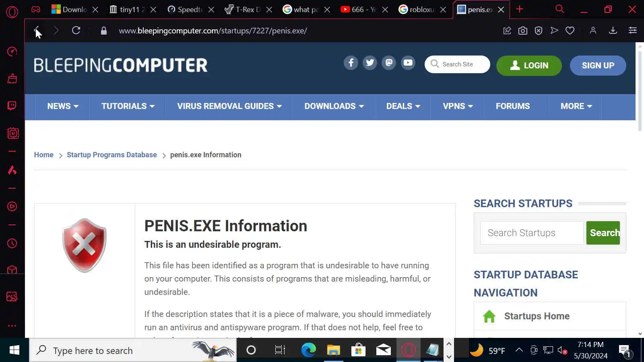The height and width of the screenshot is (362, 644).
Task: Open the edit page pencil icon in address bar
Action: tap(507, 31)
